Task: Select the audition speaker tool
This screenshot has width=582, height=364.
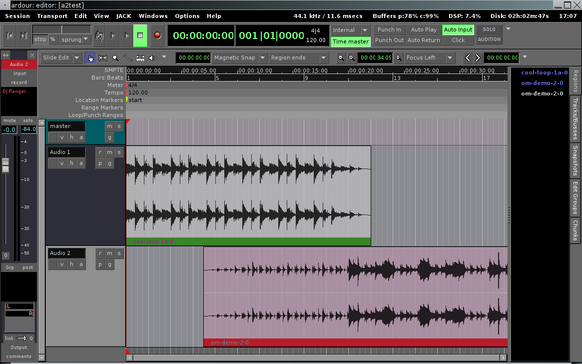Action: (152, 58)
